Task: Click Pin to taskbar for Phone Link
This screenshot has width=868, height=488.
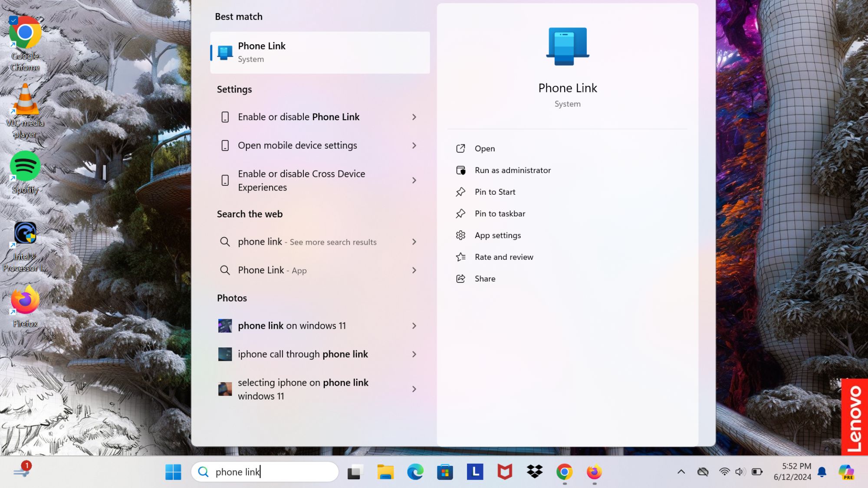Action: pyautogui.click(x=500, y=213)
